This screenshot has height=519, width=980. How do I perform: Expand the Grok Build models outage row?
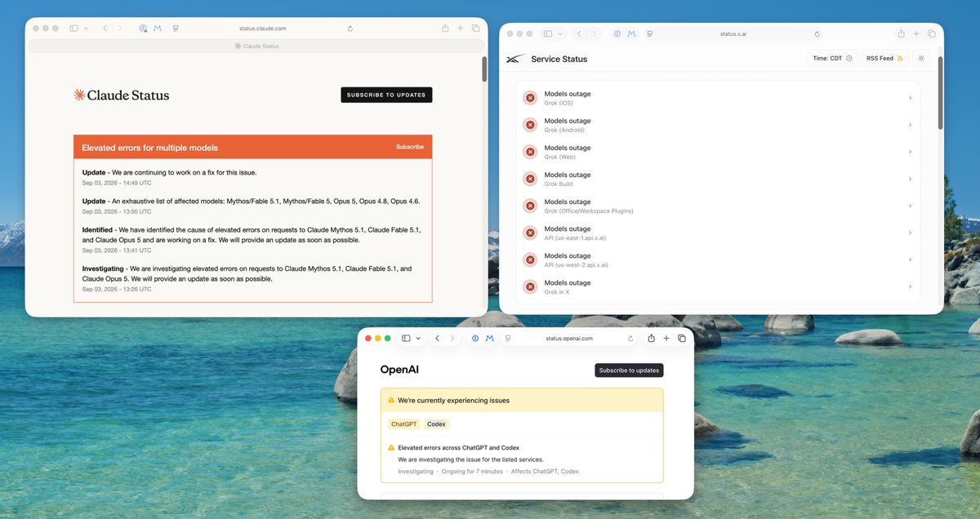click(718, 179)
